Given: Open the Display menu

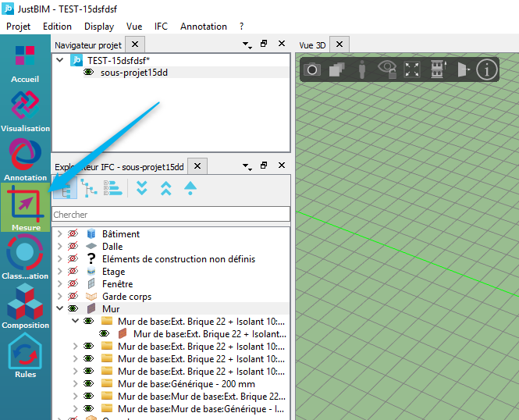Looking at the screenshot, I should point(99,27).
